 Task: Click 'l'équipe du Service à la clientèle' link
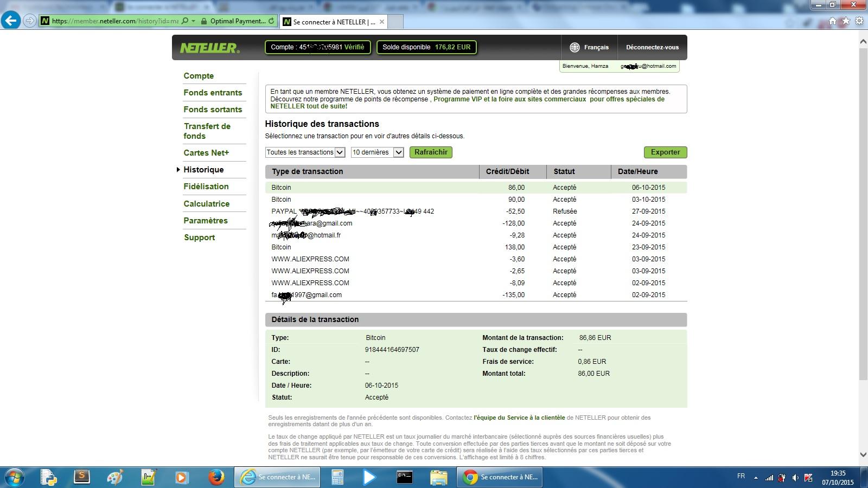(x=519, y=418)
